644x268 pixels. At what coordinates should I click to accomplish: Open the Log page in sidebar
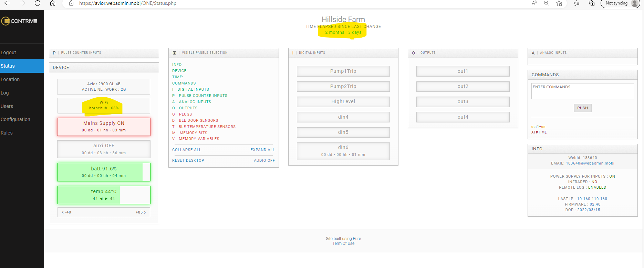(x=5, y=93)
